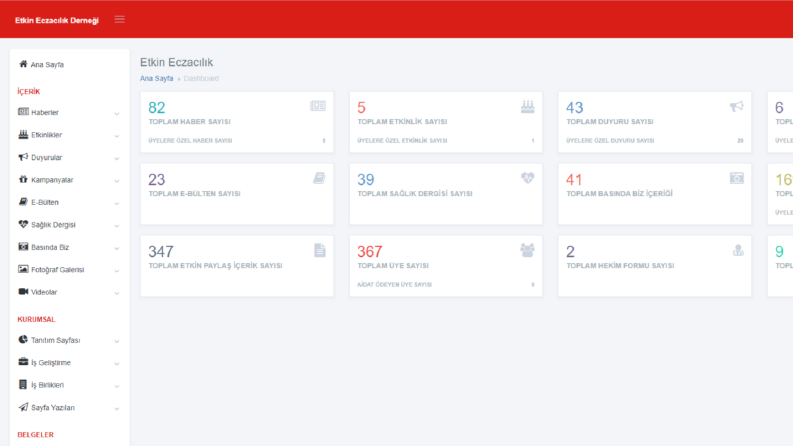
Task: Expand the Sağlık Dergisi chevron
Action: tap(117, 226)
